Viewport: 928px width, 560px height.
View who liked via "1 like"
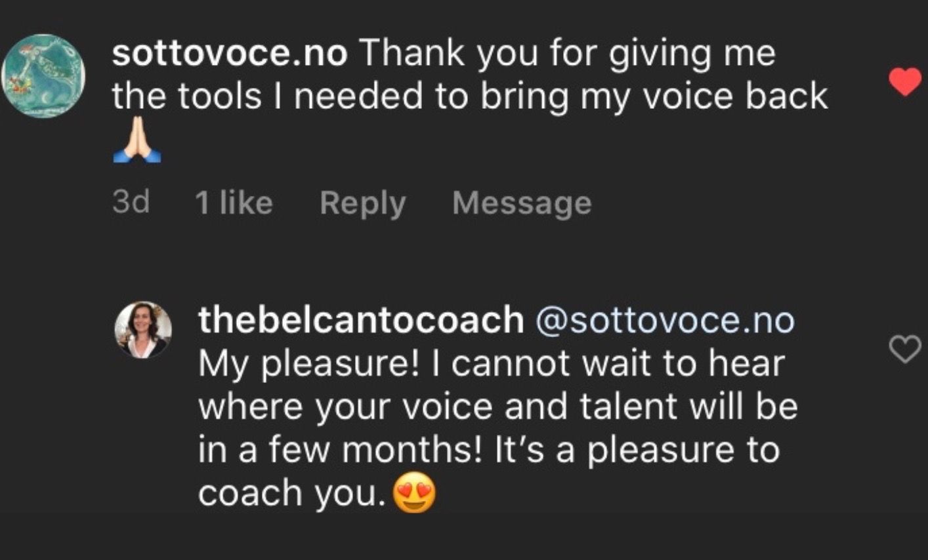[x=234, y=203]
